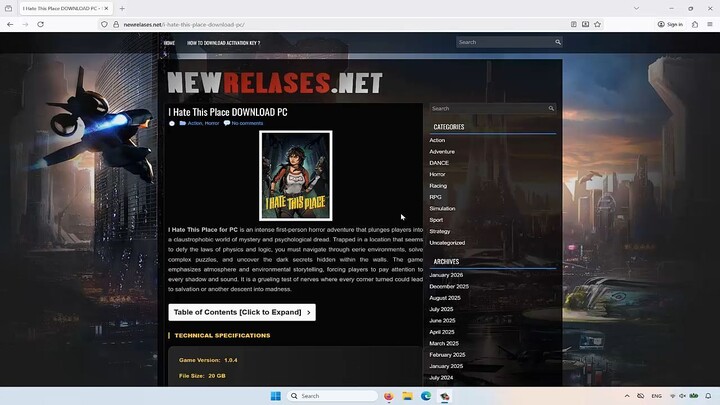Open March 2025 archive
This screenshot has height=405, width=720.
[444, 343]
